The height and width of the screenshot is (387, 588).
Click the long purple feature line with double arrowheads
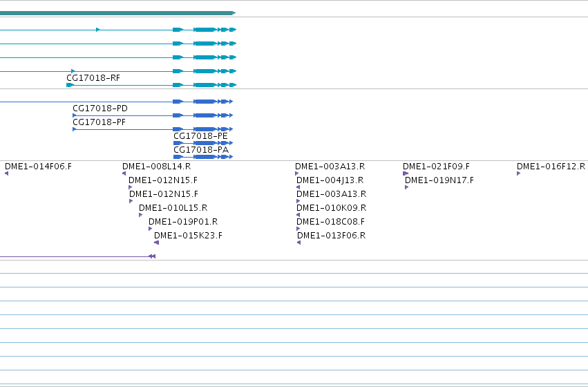(x=77, y=256)
